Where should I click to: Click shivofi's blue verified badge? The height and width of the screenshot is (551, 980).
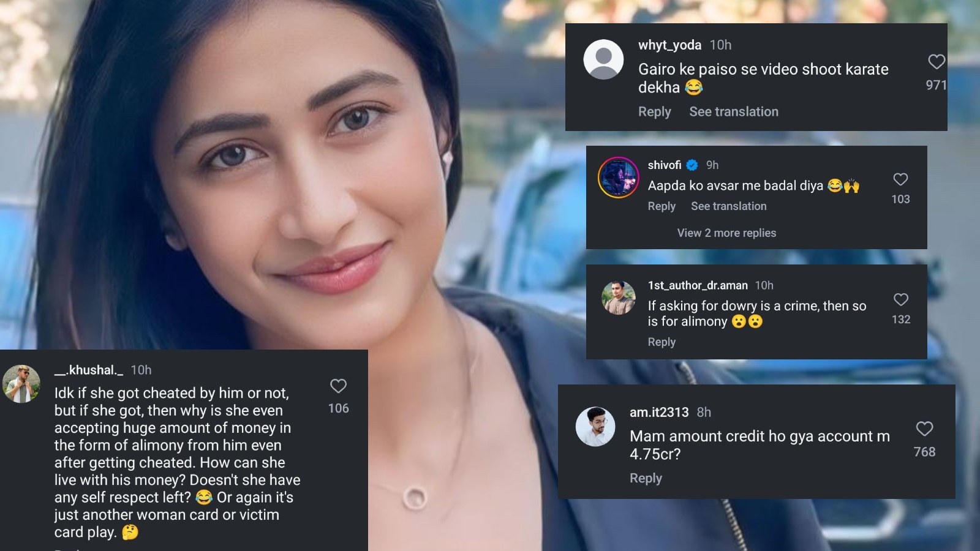(x=692, y=165)
